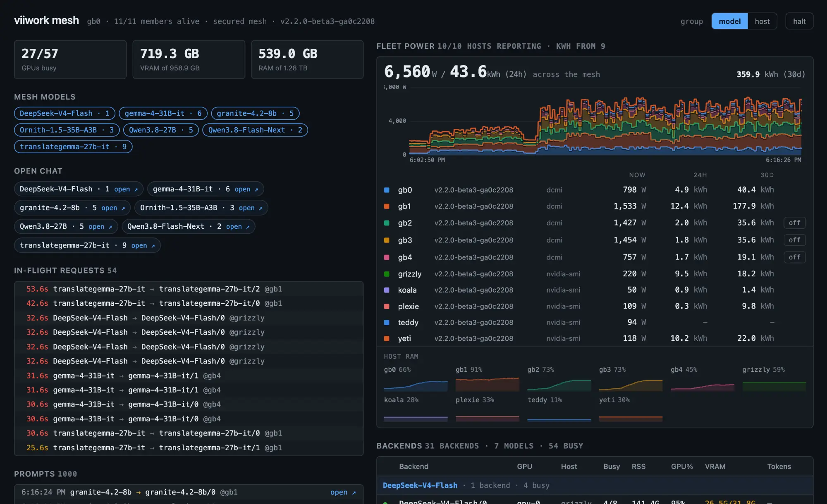Click gb0 host RAM sparkline
This screenshot has width=827, height=504.
416,384
